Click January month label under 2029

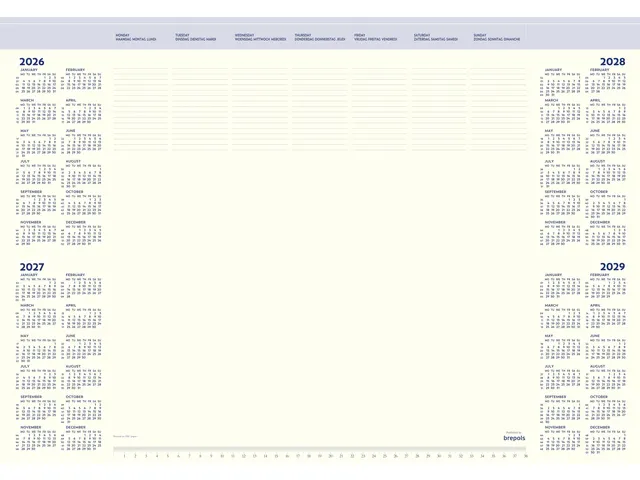coord(553,275)
